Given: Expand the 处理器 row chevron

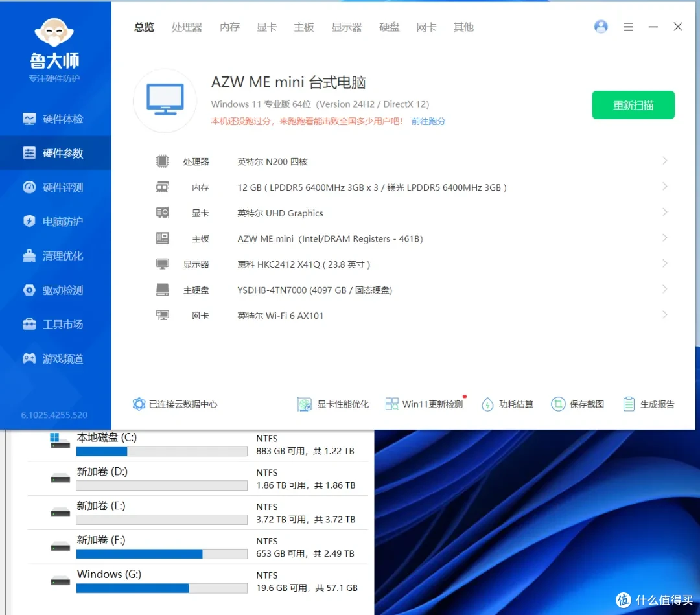Looking at the screenshot, I should point(665,161).
